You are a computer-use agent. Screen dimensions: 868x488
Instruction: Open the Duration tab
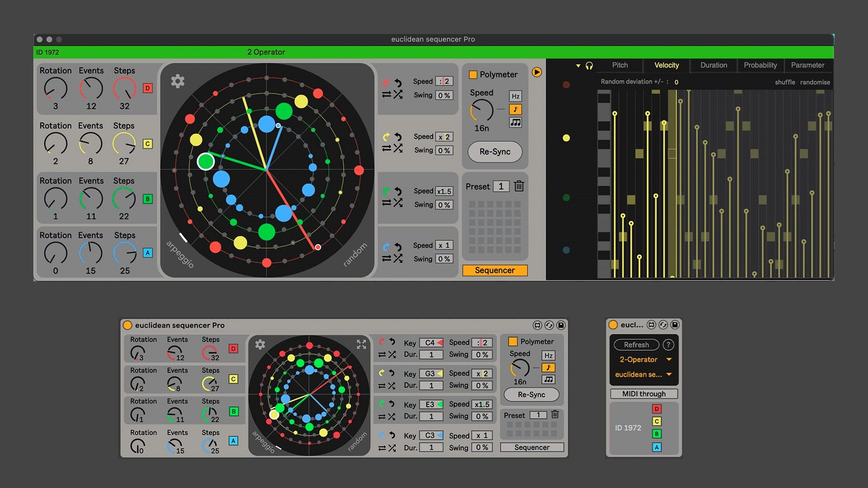713,65
